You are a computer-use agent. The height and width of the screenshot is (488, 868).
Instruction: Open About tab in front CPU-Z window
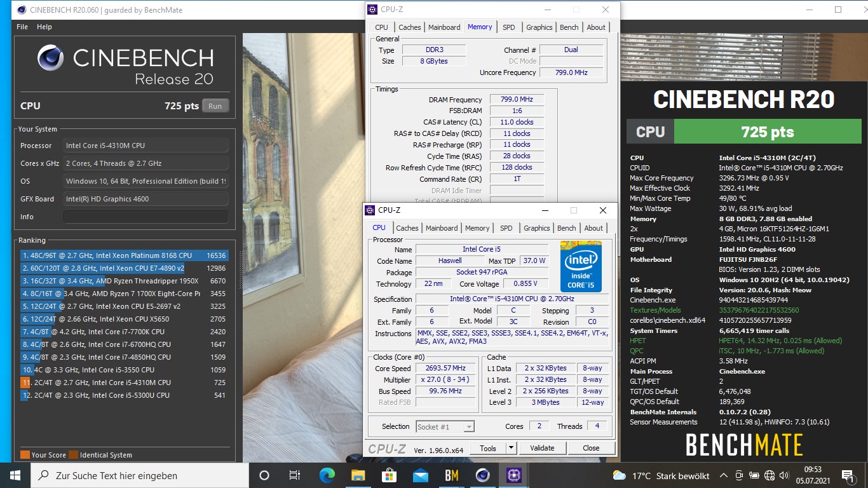coord(593,228)
